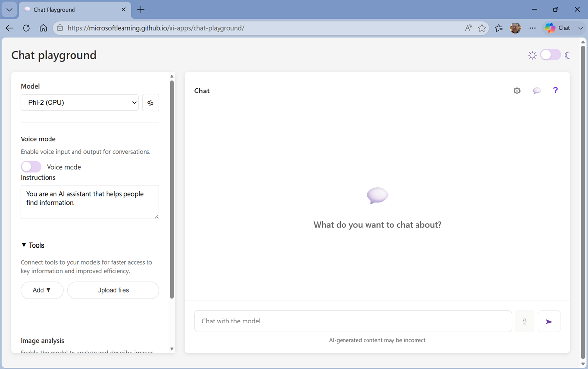Open chat settings gear icon
588x369 pixels.
[517, 91]
